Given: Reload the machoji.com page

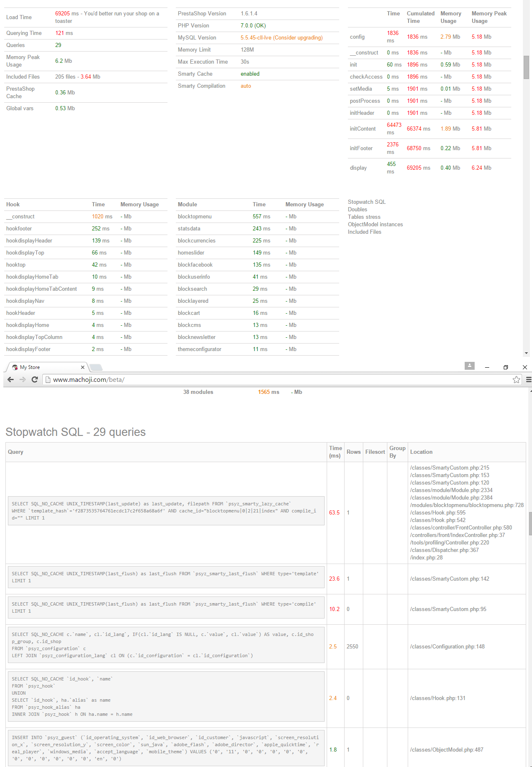Looking at the screenshot, I should (x=35, y=379).
